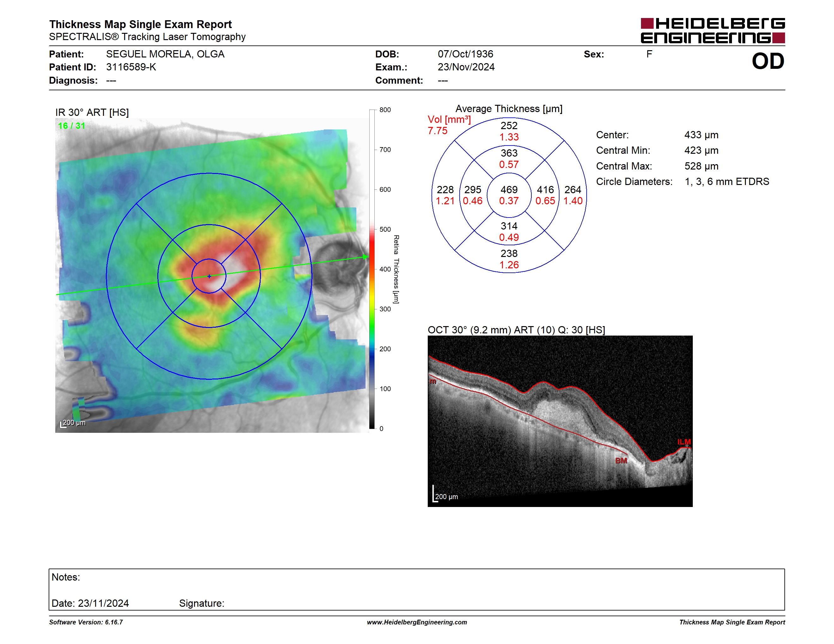Click the 'Average Thickness [µm]' heading
Image resolution: width=834 pixels, height=644 pixels.
tap(509, 109)
